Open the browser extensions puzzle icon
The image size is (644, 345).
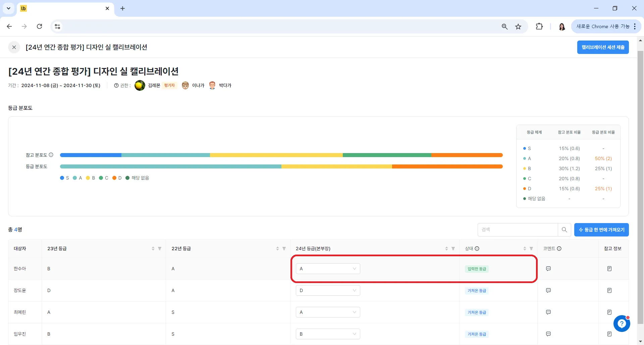pyautogui.click(x=539, y=26)
